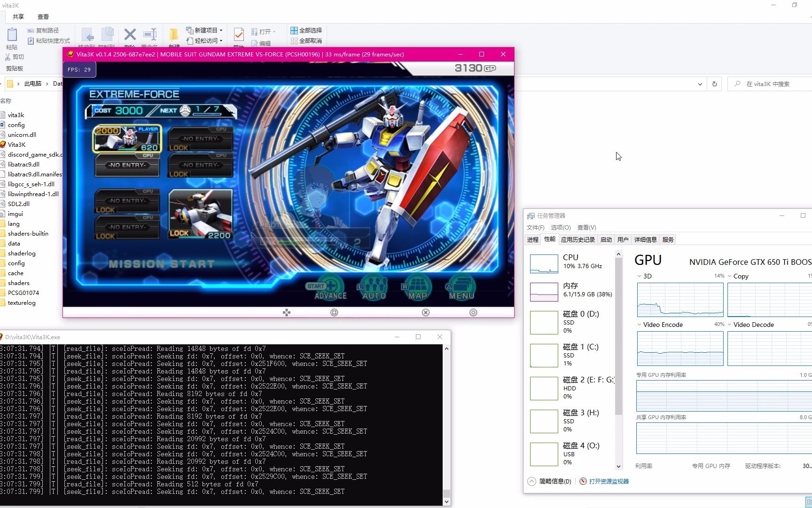Select the unicorn.dll file
Screen dimensions: 812x508
(22, 135)
